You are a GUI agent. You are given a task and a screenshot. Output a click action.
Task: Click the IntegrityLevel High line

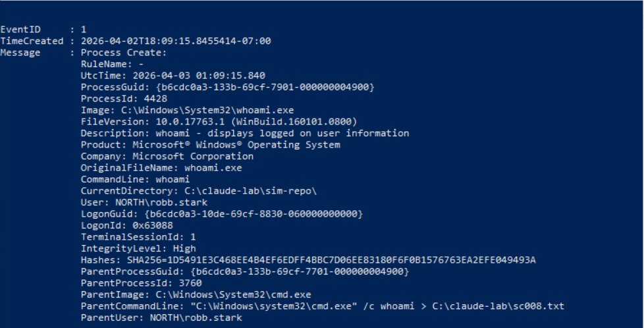point(138,248)
